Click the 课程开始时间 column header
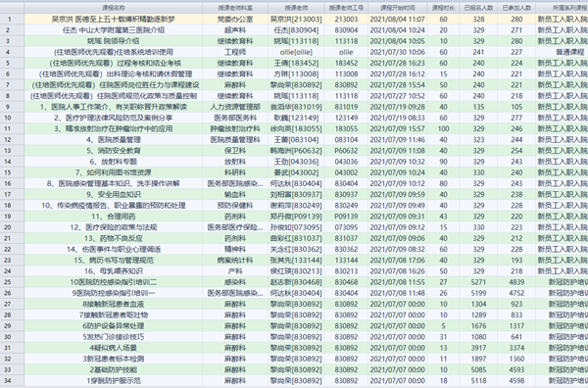This screenshot has height=388, width=588. (x=398, y=8)
